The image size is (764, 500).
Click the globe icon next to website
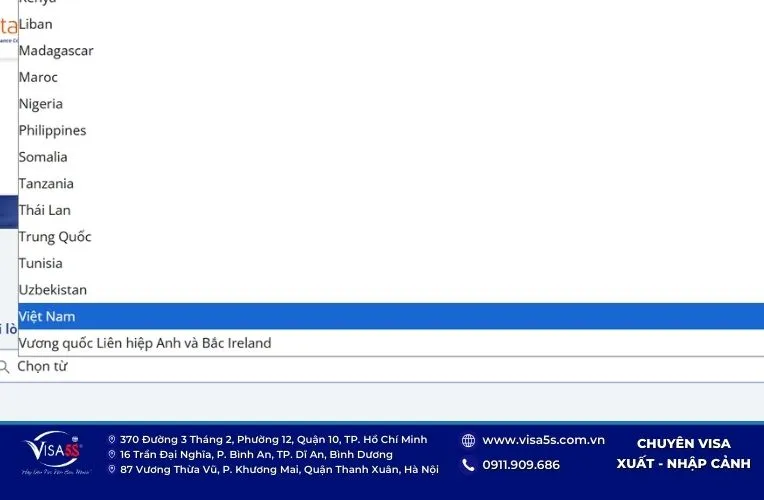468,441
